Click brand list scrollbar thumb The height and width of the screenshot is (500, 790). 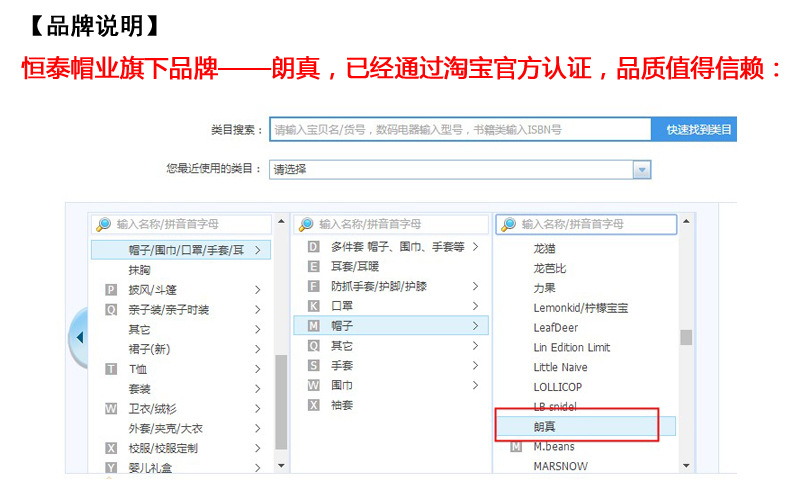(686, 337)
